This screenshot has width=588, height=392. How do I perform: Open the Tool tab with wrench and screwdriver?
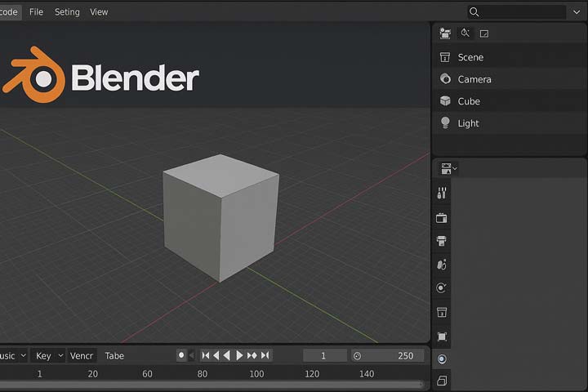coord(442,194)
